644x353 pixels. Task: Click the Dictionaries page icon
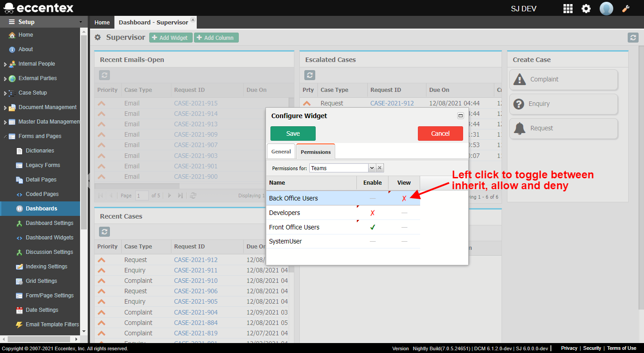(x=19, y=151)
